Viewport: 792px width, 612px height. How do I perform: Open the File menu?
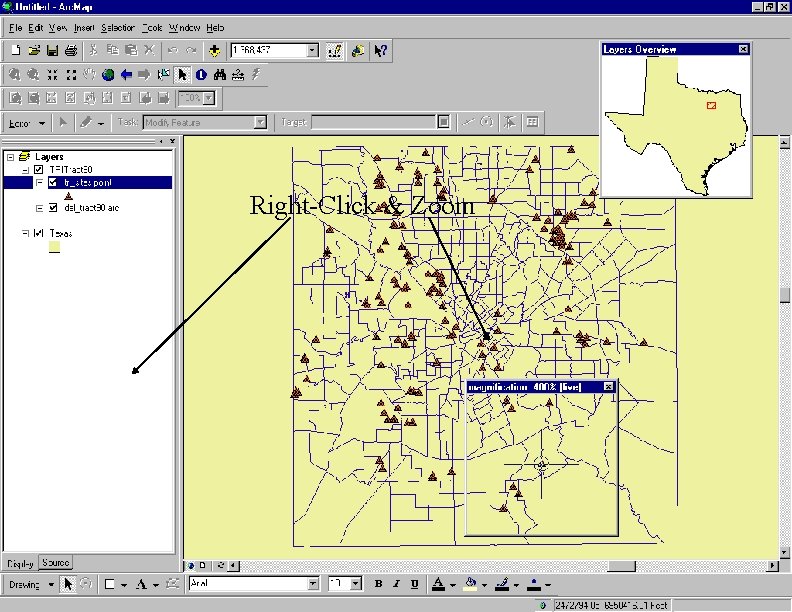click(15, 28)
